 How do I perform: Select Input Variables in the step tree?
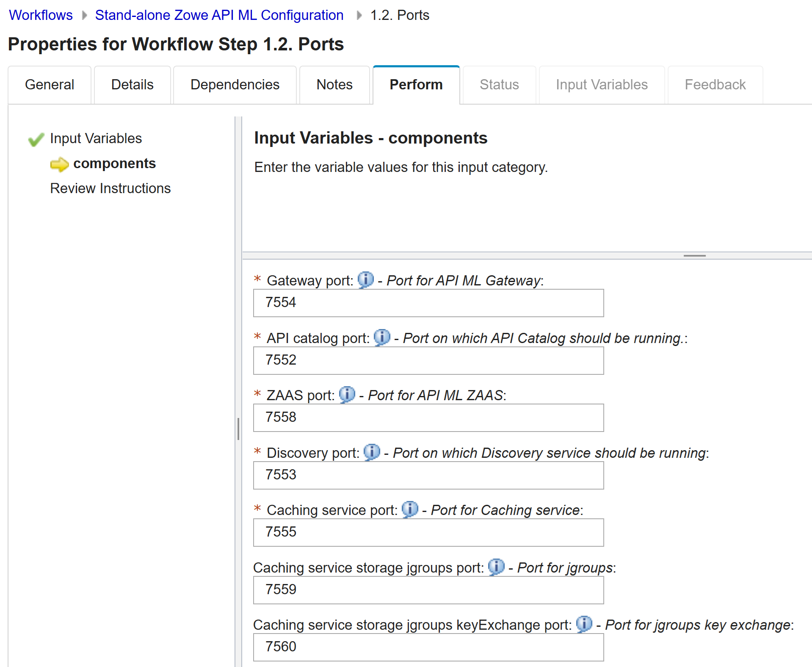96,138
